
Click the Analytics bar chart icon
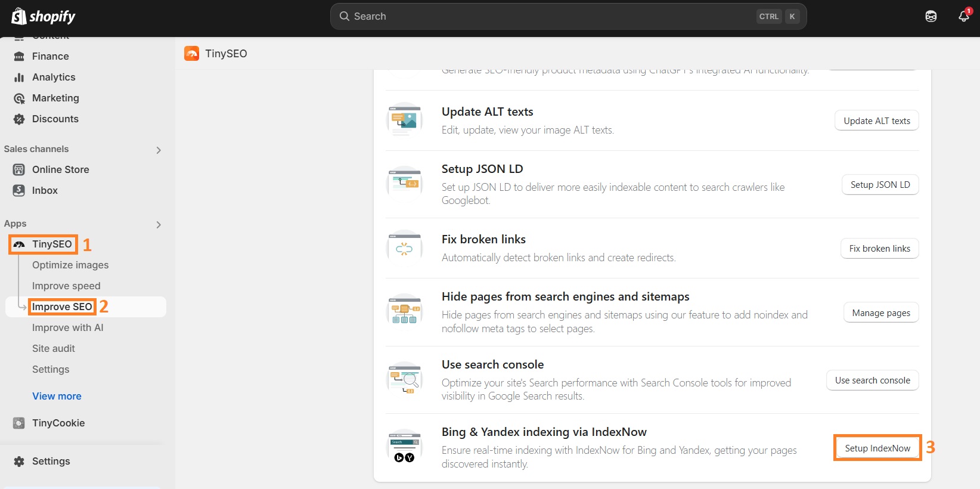[x=19, y=77]
